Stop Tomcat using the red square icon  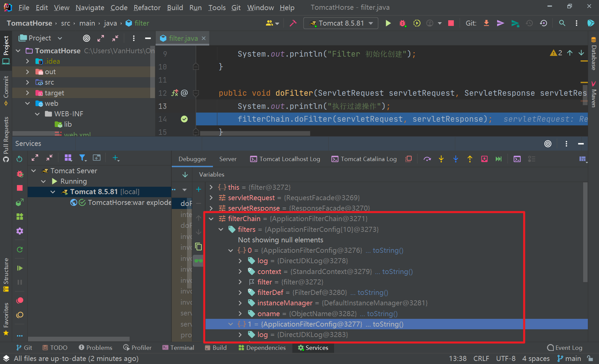(451, 23)
